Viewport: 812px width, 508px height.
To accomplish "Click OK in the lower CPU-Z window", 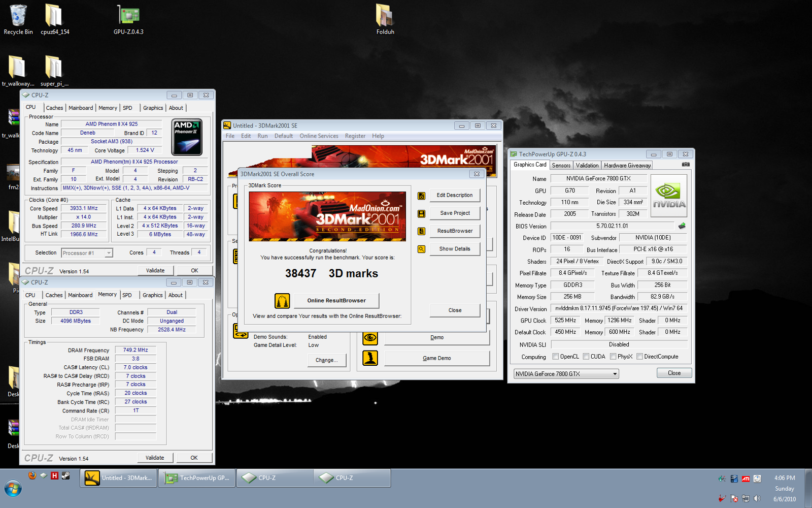I will click(194, 458).
